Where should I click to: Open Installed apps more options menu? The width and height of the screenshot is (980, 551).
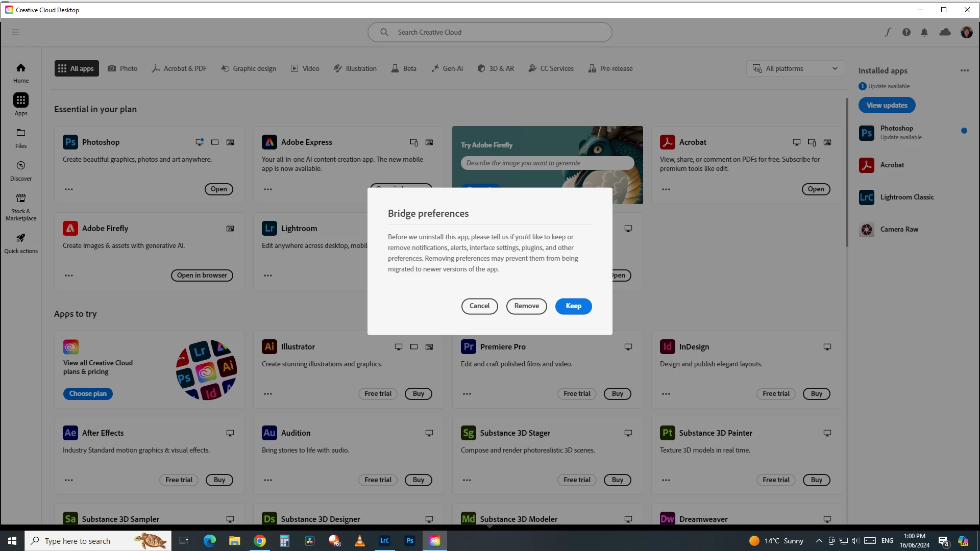pyautogui.click(x=964, y=70)
